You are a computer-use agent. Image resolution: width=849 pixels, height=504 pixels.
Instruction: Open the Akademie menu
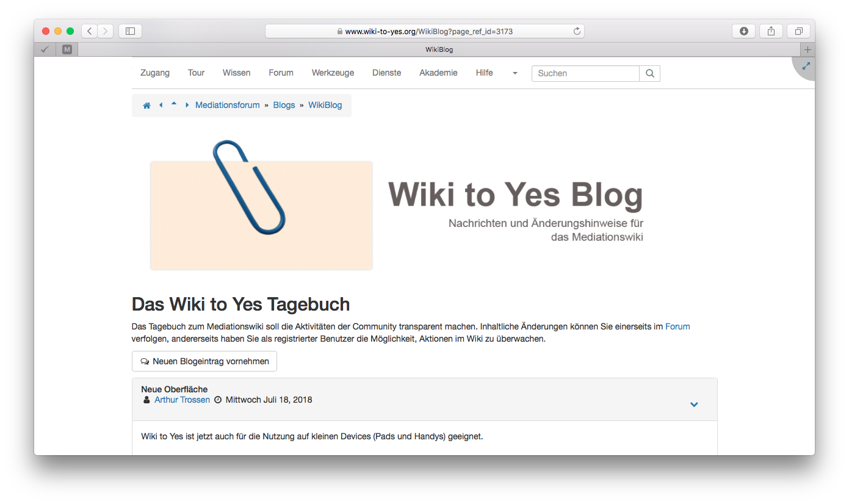click(x=438, y=73)
